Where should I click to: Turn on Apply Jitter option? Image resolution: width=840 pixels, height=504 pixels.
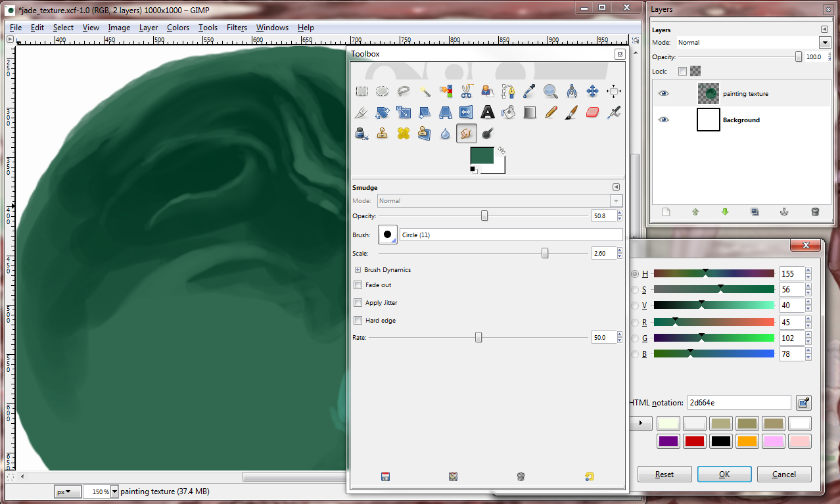tap(358, 303)
